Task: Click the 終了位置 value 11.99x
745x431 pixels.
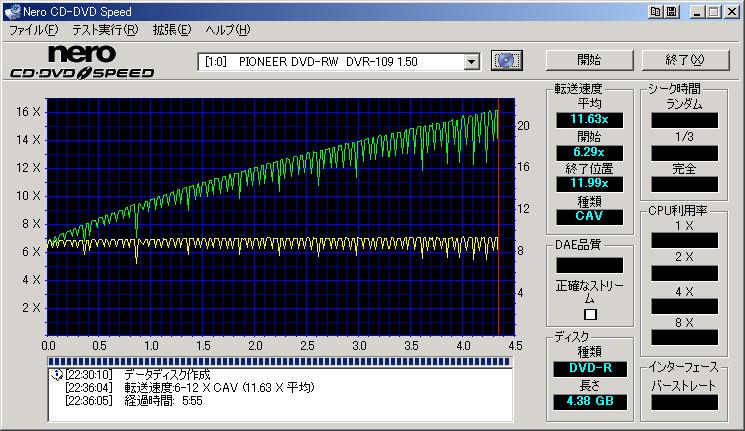Action: (x=589, y=183)
